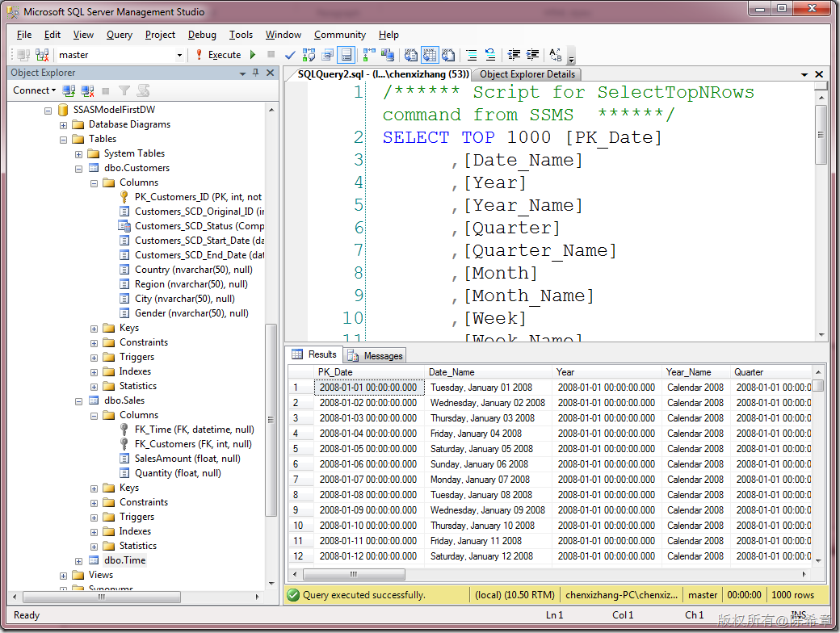Viewport: 840px width, 633px height.
Task: Toggle Object Explorer auto-hide pin
Action: point(255,73)
